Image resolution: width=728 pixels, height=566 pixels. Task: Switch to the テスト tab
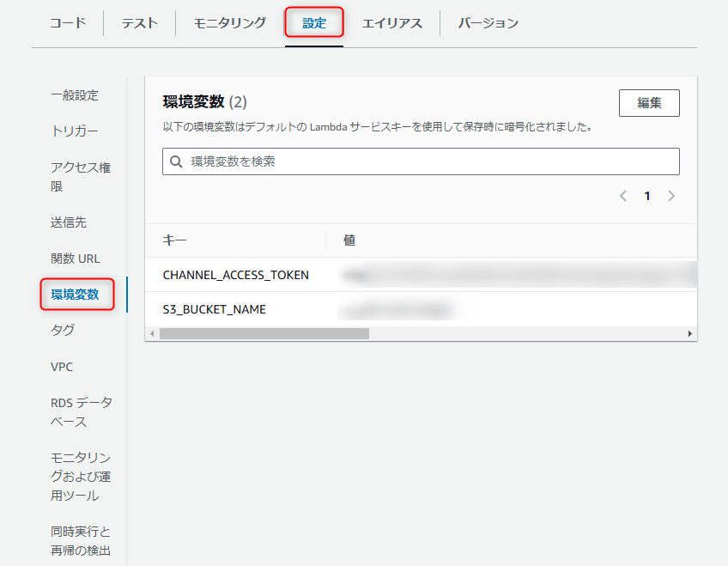tap(140, 22)
